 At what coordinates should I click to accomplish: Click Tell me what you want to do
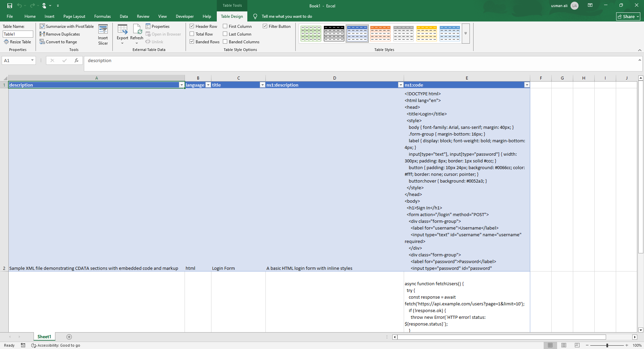(287, 16)
